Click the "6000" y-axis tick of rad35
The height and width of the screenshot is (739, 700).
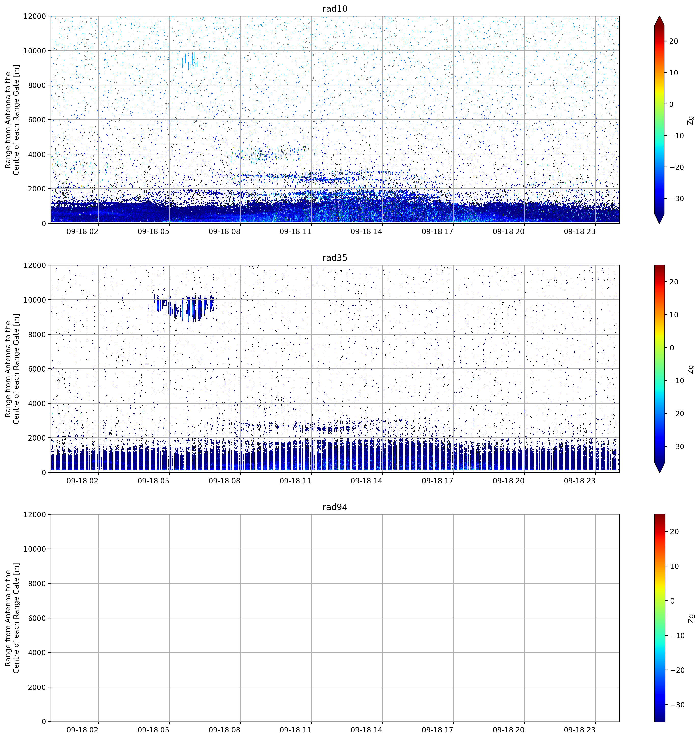[x=37, y=369]
